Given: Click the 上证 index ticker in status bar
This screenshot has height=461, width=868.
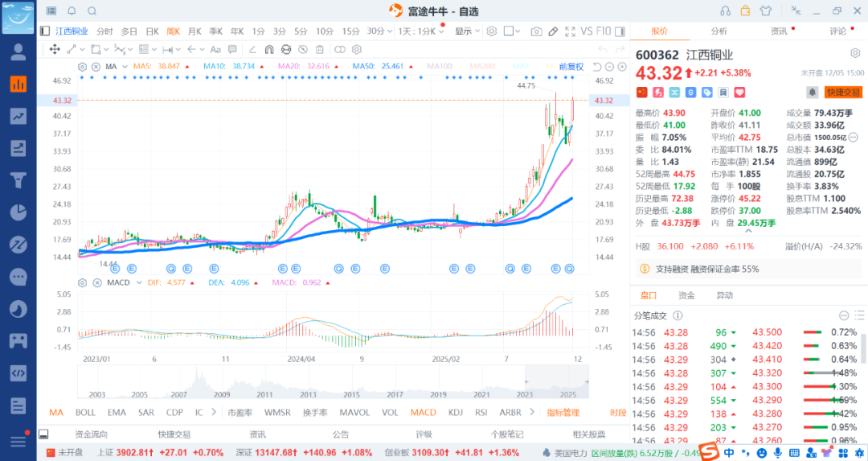Looking at the screenshot, I should point(161,453).
